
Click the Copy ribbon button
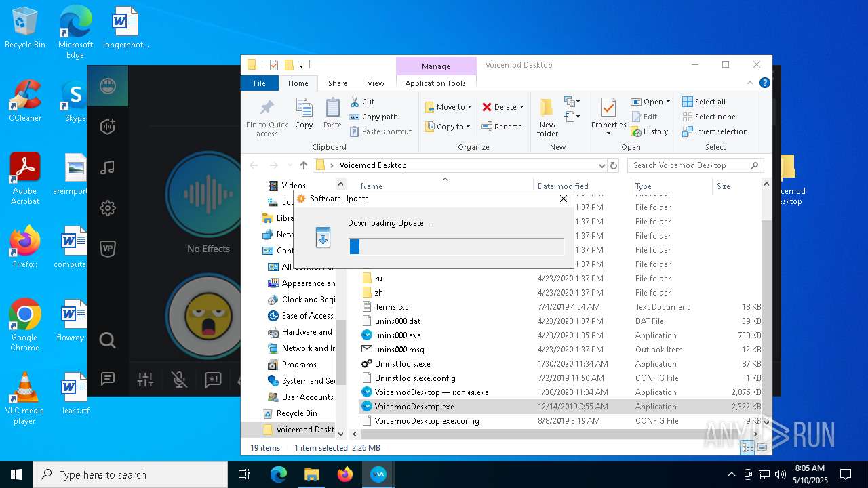pyautogui.click(x=304, y=114)
